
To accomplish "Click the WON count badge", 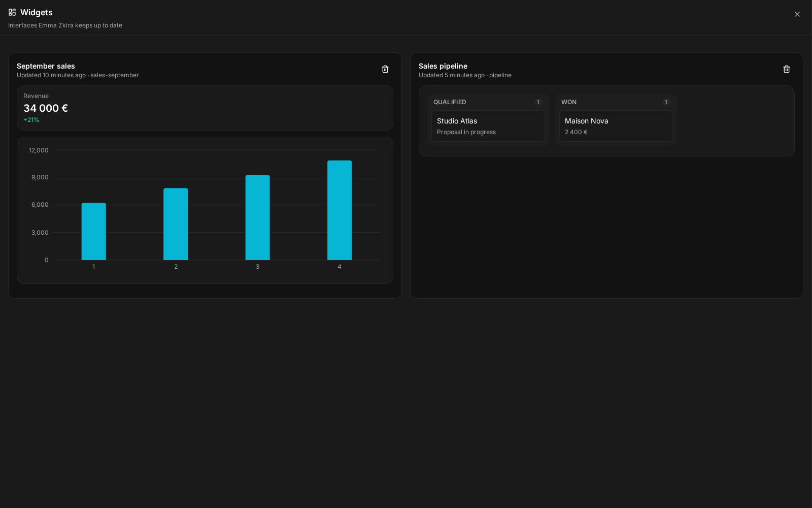I will pyautogui.click(x=666, y=102).
